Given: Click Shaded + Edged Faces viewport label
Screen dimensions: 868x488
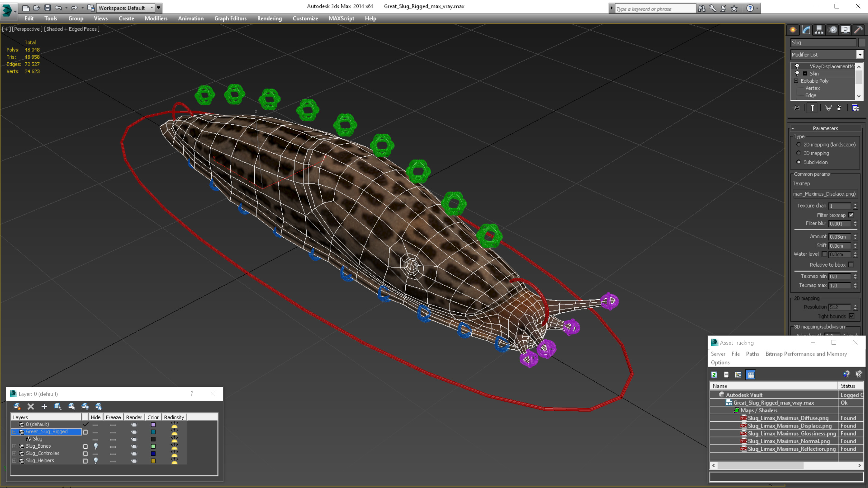Looking at the screenshot, I should point(72,29).
